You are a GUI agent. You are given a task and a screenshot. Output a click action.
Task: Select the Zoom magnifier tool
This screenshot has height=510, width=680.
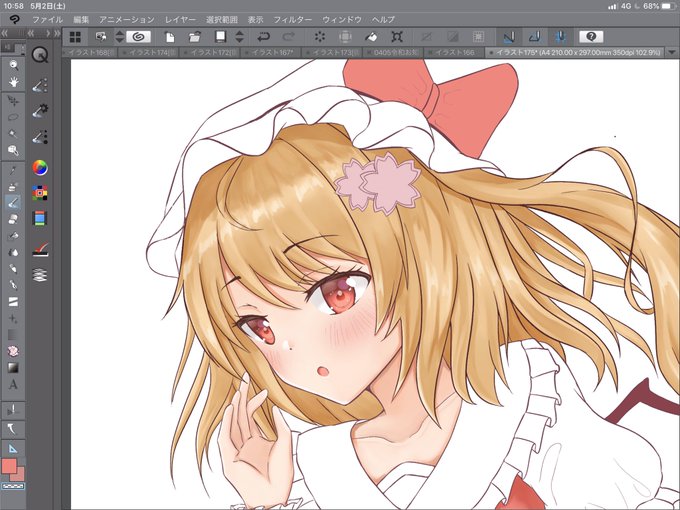point(13,65)
